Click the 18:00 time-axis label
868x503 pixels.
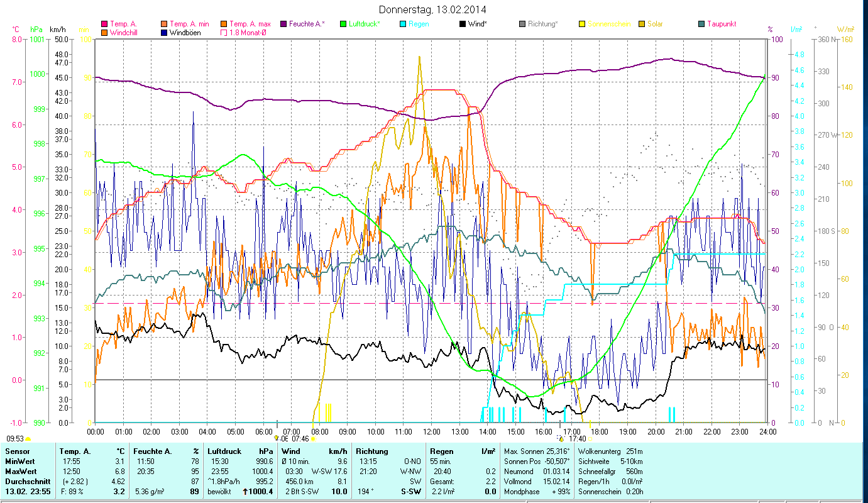(x=600, y=431)
